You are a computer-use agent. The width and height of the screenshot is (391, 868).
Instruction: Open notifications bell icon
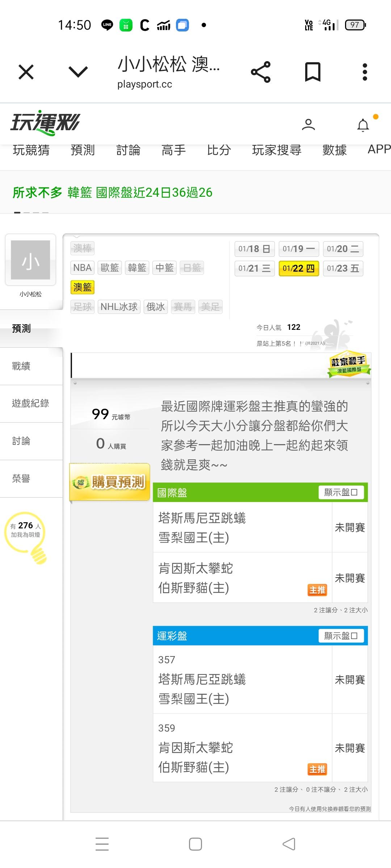tap(363, 125)
